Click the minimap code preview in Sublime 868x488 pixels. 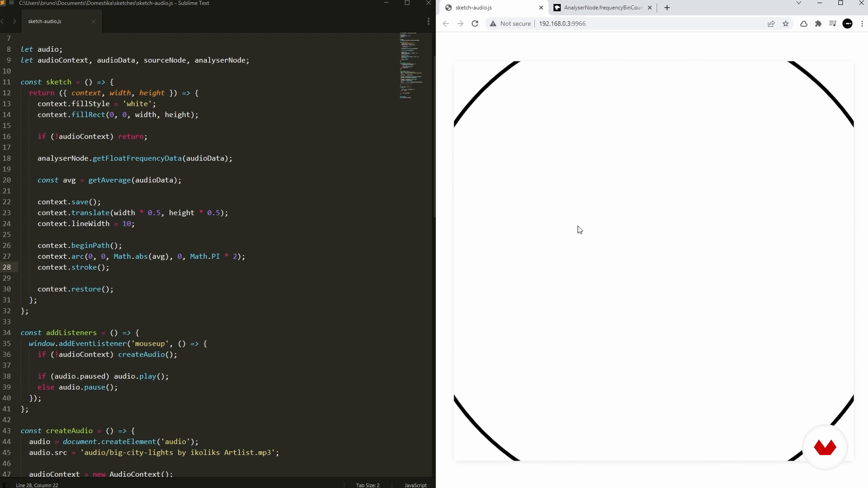(x=411, y=66)
